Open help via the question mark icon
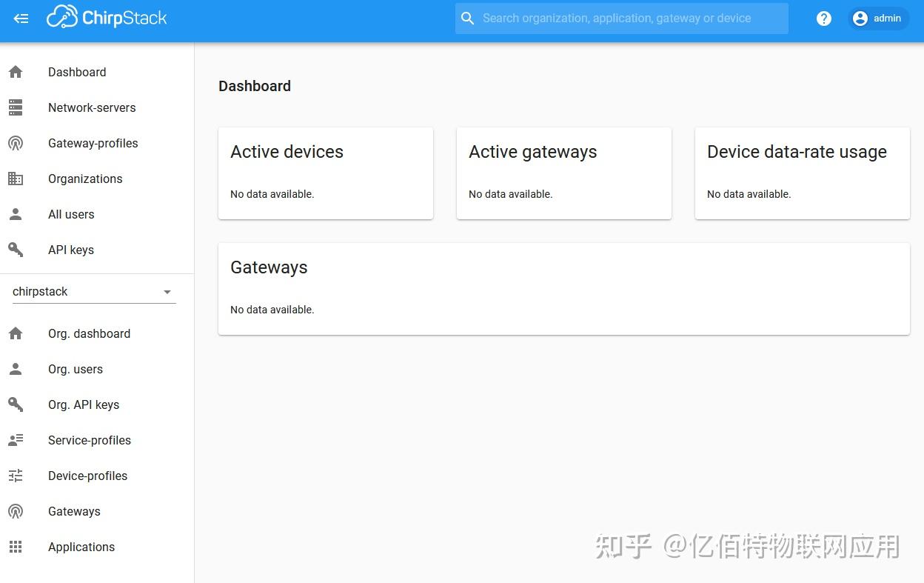The width and height of the screenshot is (924, 583). (x=824, y=19)
